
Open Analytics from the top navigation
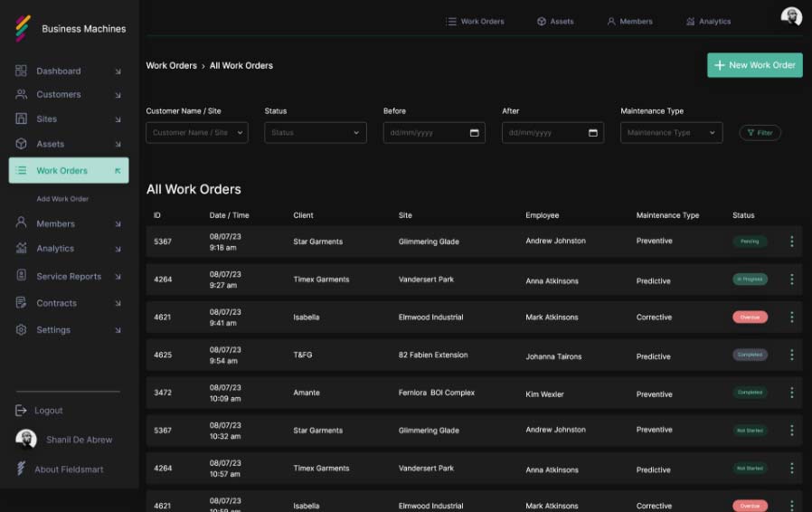tap(708, 21)
